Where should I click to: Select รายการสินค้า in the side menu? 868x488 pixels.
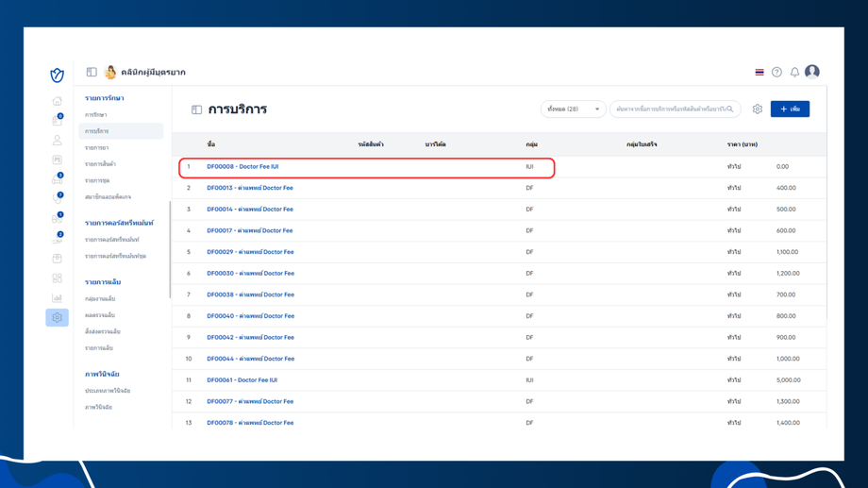tap(100, 164)
